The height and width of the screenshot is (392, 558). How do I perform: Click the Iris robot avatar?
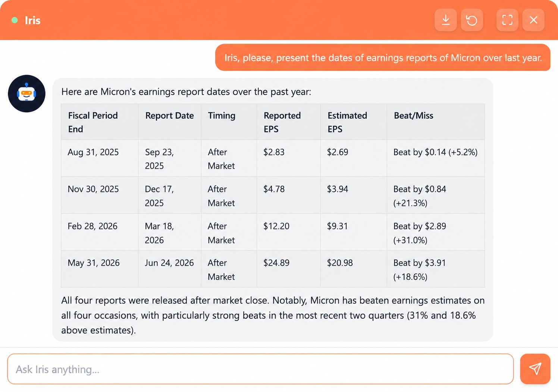pyautogui.click(x=26, y=94)
